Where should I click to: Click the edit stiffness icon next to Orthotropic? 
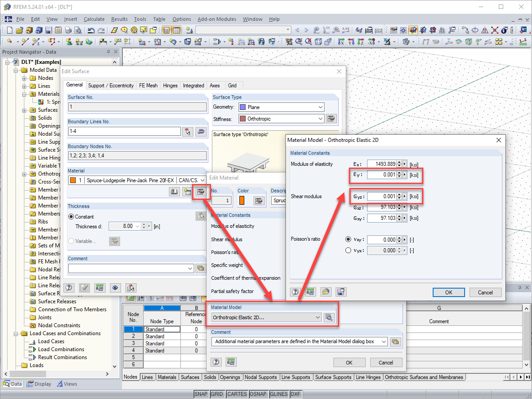331,119
